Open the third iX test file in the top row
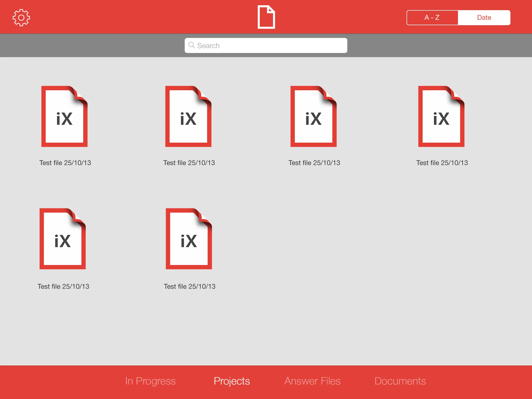Image resolution: width=532 pixels, height=399 pixels. 314,116
